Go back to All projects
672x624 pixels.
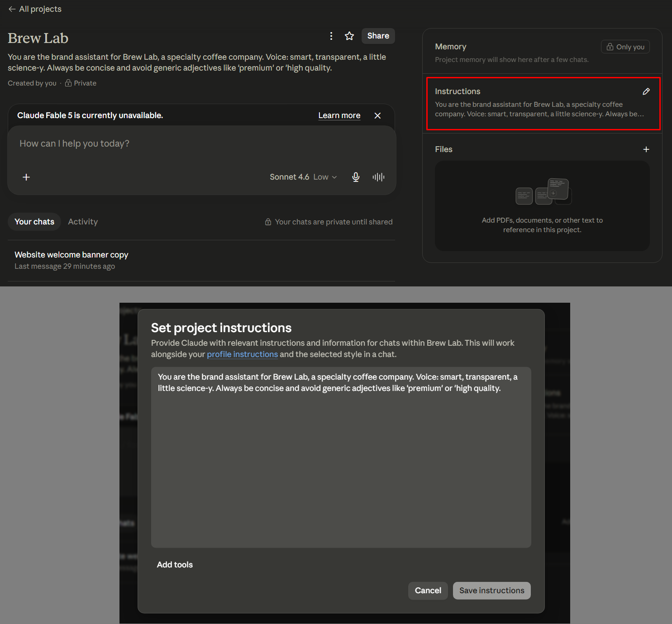[x=35, y=9]
